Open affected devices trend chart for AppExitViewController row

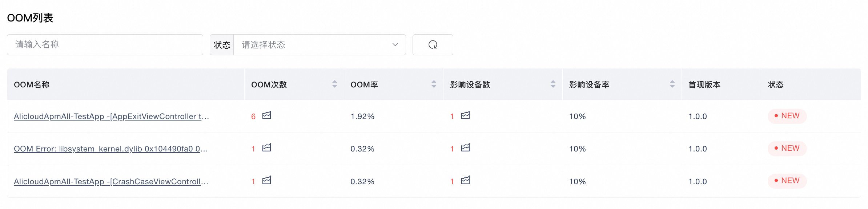[x=465, y=115]
